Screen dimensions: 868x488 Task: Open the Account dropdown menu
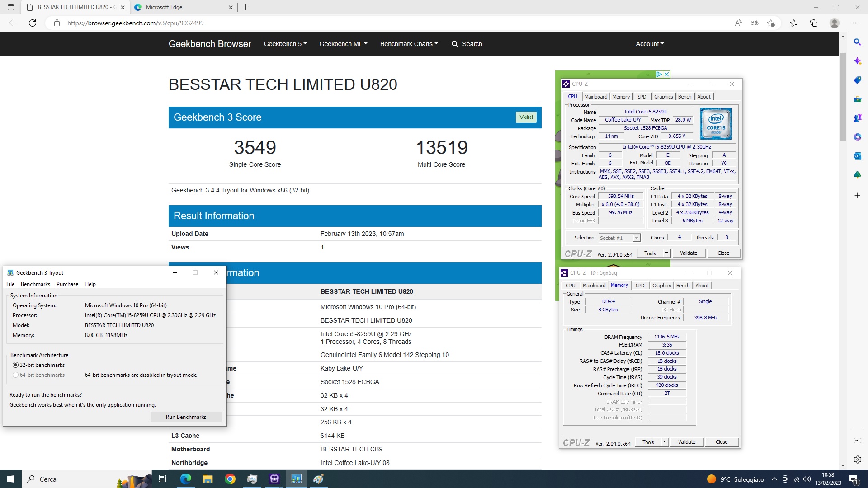point(650,44)
